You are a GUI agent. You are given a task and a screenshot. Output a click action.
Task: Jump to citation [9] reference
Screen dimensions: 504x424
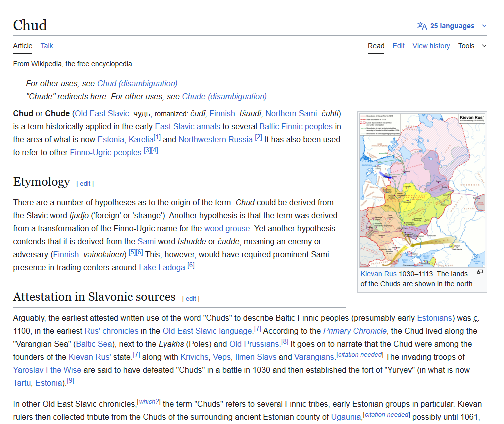click(70, 381)
